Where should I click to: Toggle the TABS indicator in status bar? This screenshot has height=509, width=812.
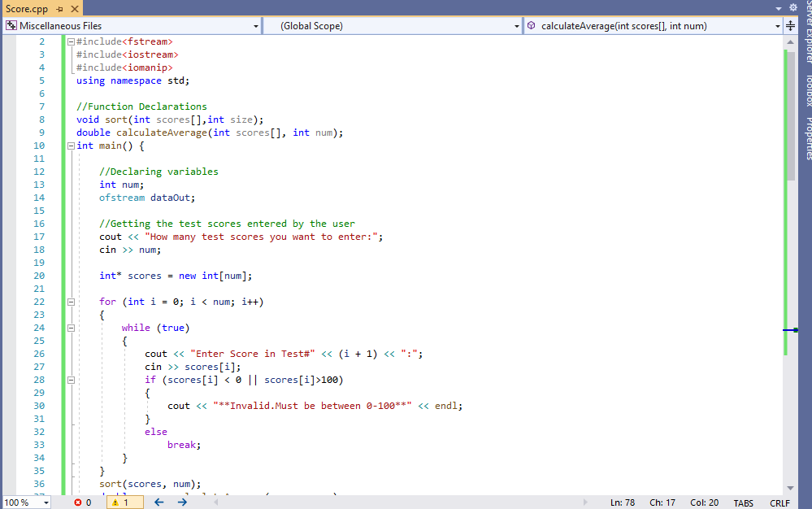[x=743, y=502]
